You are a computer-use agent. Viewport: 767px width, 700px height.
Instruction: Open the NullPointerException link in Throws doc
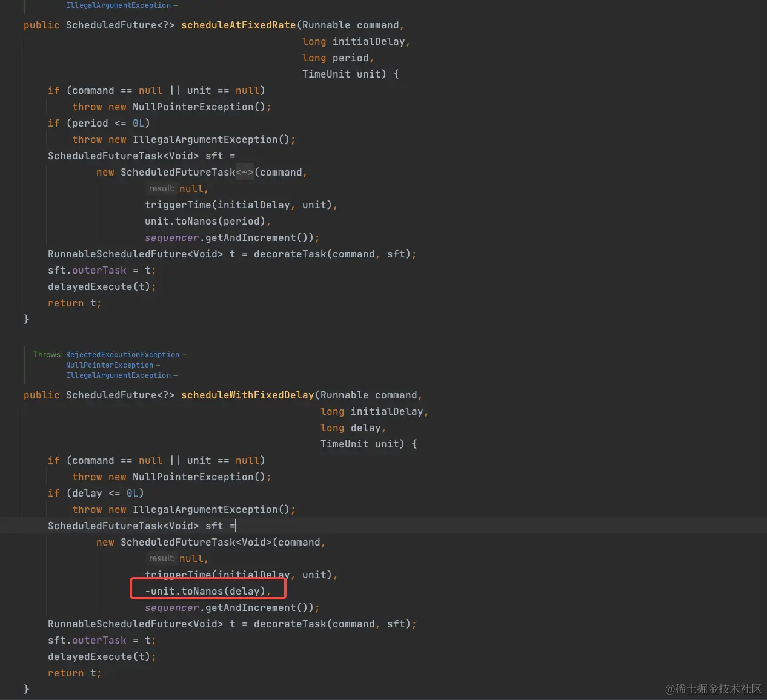[x=110, y=365]
